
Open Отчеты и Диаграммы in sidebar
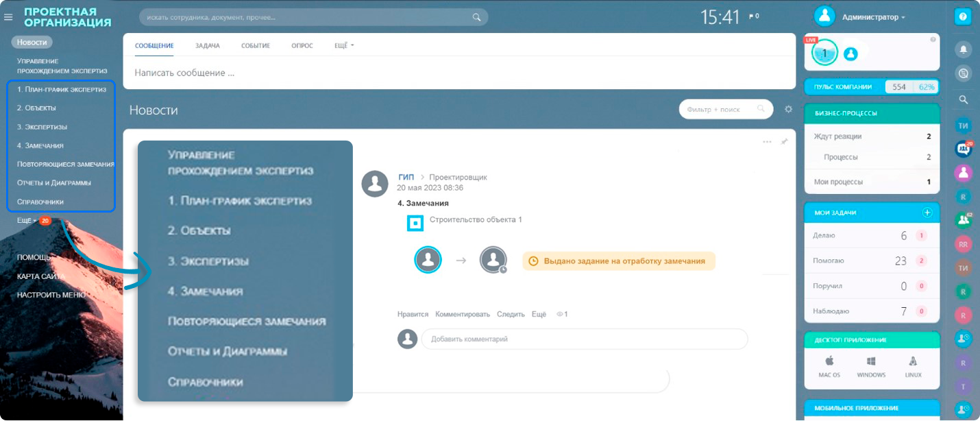(x=54, y=183)
